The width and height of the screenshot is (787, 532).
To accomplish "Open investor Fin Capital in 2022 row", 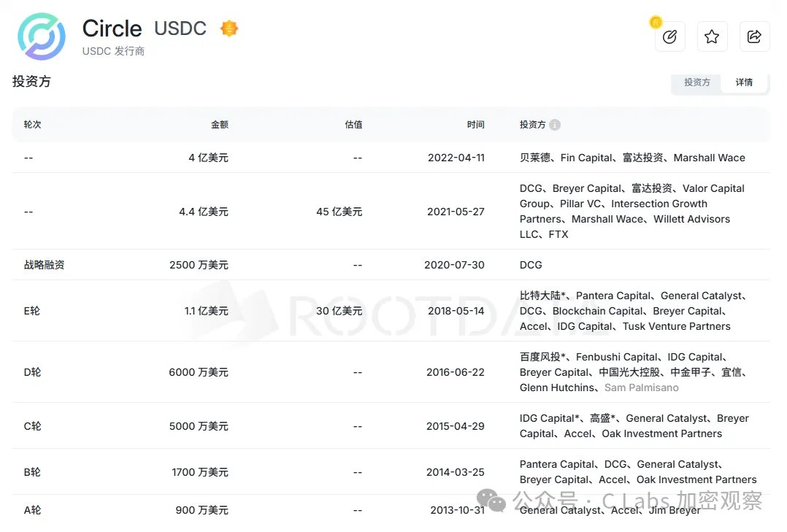I will [x=586, y=158].
